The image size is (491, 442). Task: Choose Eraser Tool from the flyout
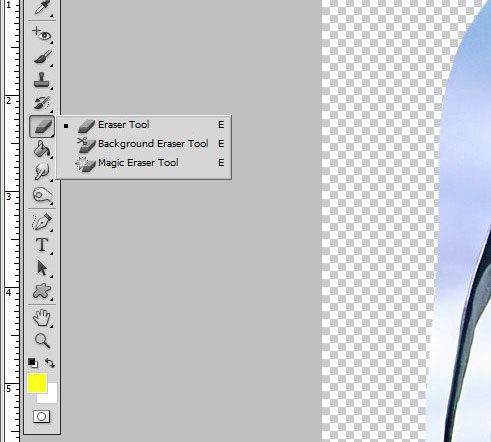(144, 125)
